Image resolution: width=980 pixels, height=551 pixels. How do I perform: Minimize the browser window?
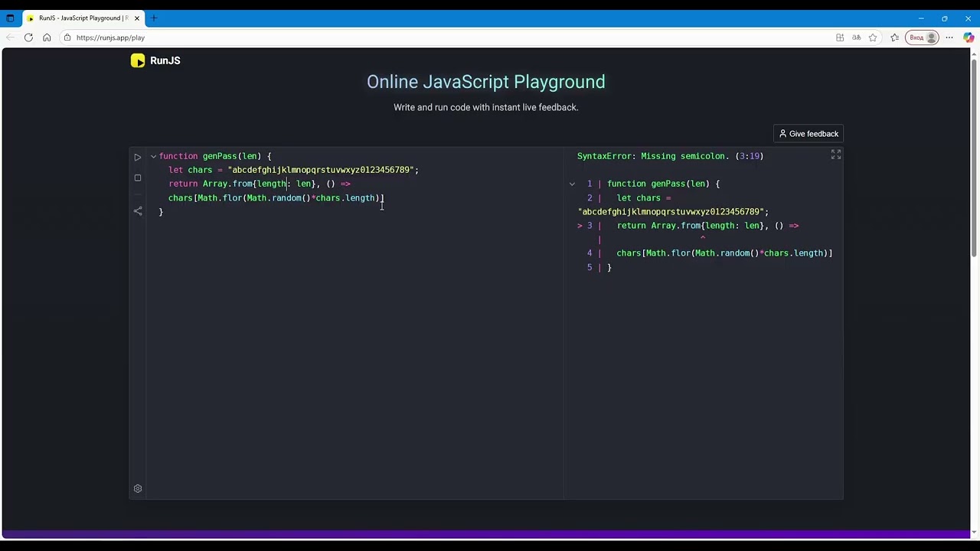[x=921, y=18]
